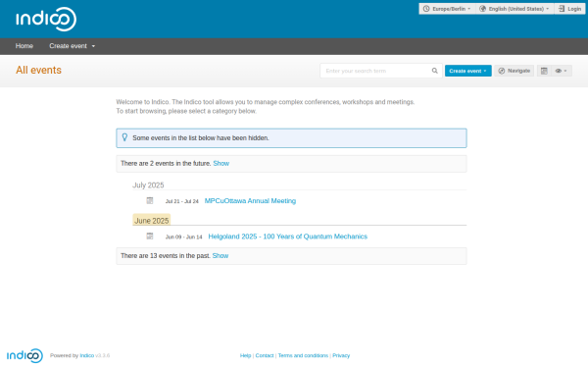Open Helgoland 2025 quantum mechanics event
Viewport: 588px width, 368px height.
287,237
